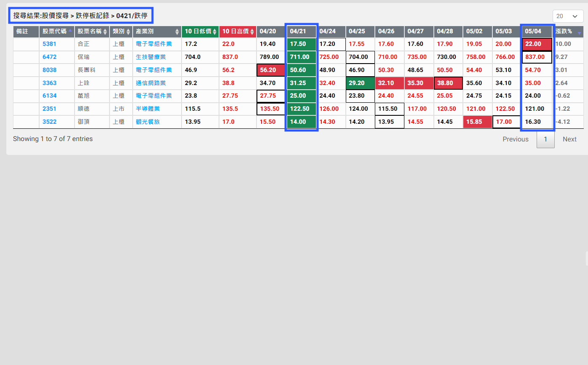Select stock name 保瑞
588x365 pixels.
tap(84, 57)
